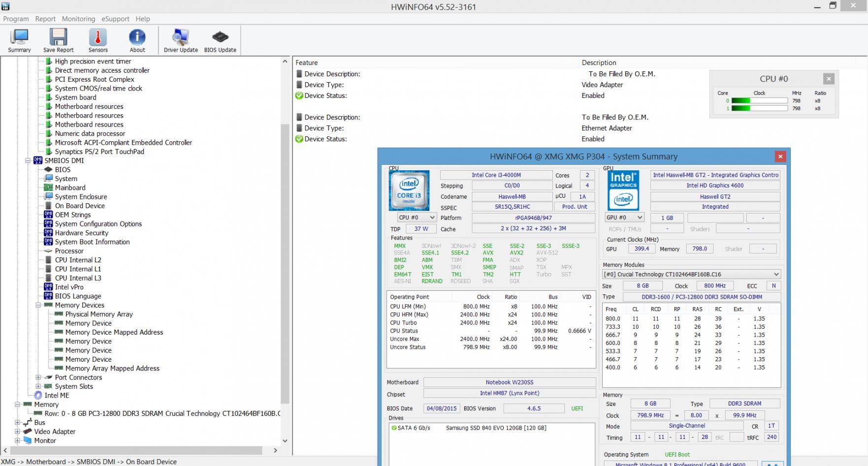
Task: Select CPU Internal L2 tree item
Action: tap(78, 260)
